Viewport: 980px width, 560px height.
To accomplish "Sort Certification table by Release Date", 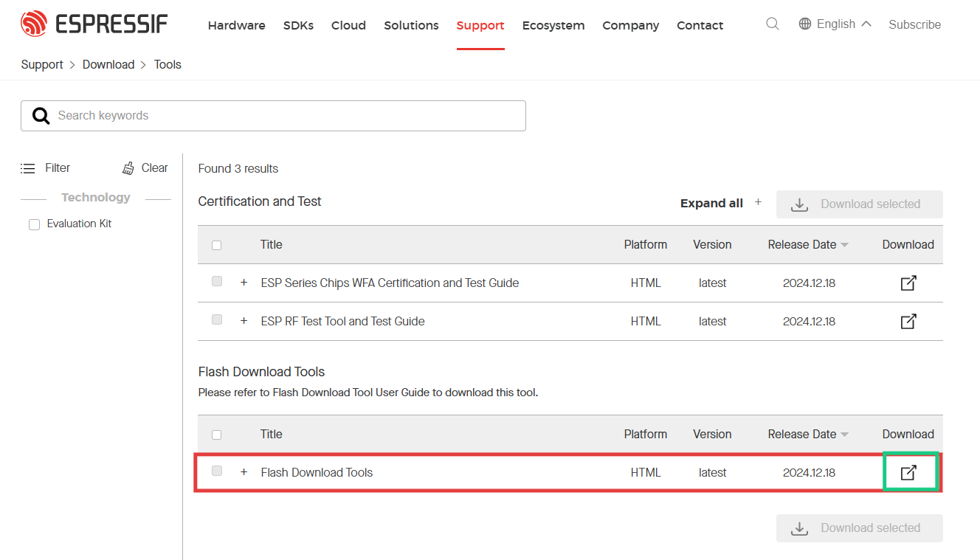I will (x=807, y=245).
